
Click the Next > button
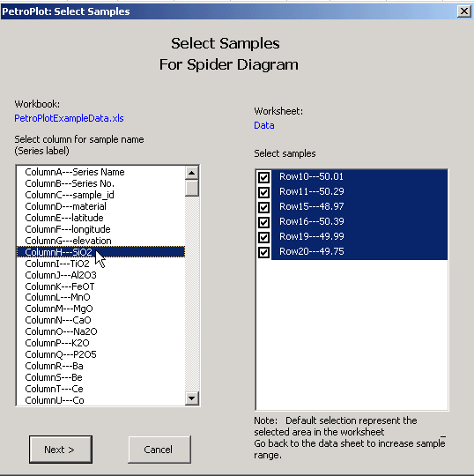click(61, 450)
